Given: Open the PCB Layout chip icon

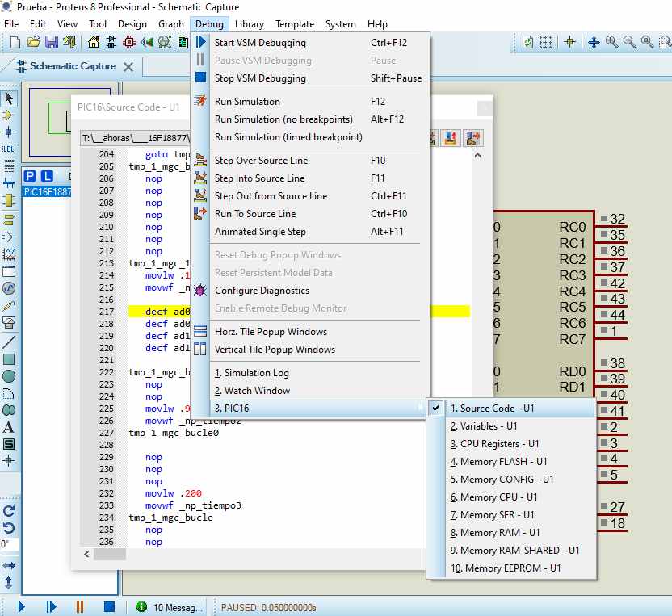Looking at the screenshot, I should click(128, 43).
